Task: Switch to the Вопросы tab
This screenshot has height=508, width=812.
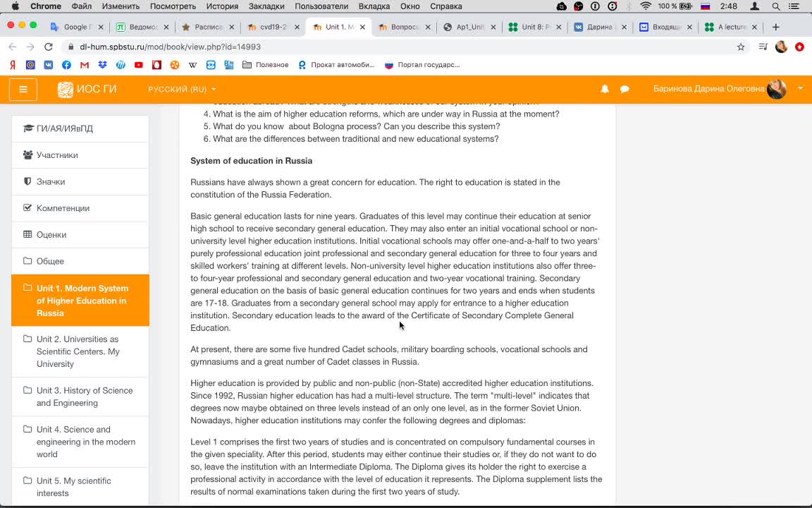Action: (x=403, y=27)
